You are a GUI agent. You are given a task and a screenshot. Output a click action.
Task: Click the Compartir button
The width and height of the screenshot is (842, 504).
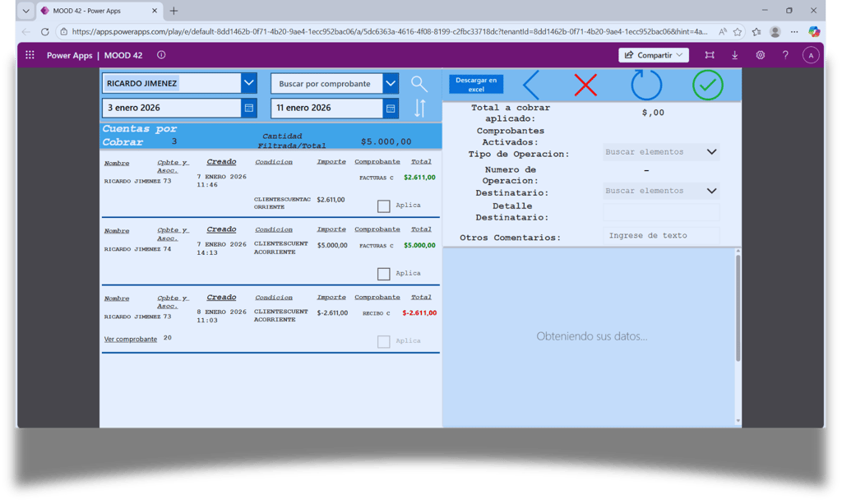(654, 55)
